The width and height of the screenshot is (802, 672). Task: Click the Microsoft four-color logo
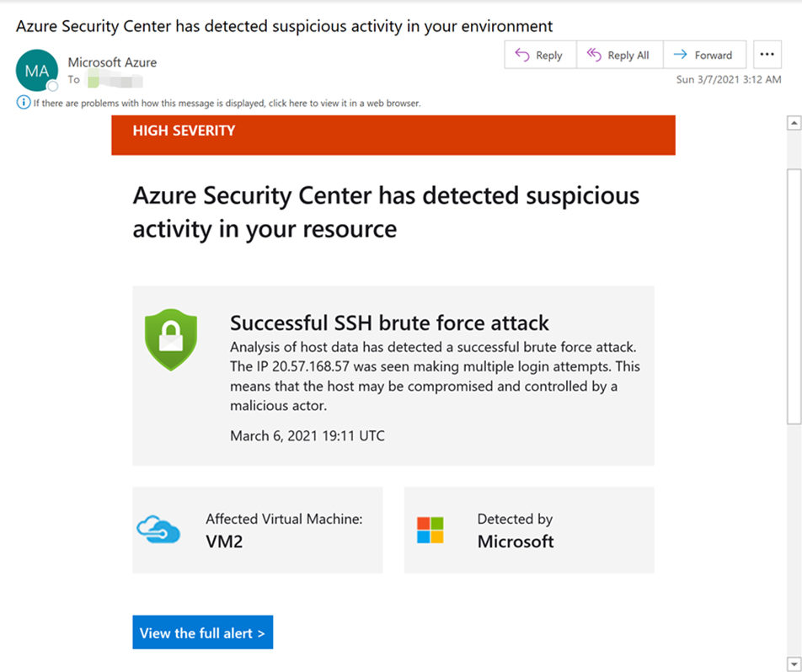pos(430,530)
